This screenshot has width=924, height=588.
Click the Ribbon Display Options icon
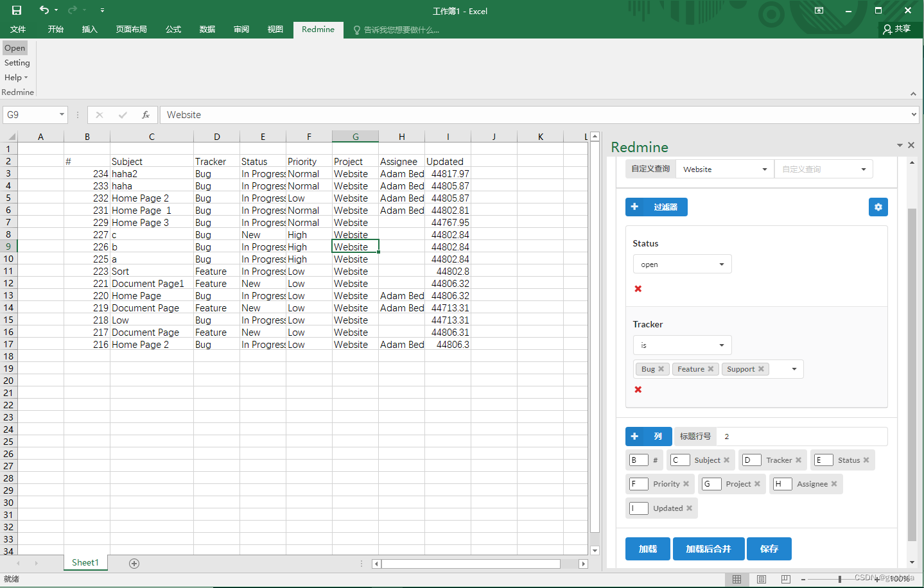(x=819, y=10)
